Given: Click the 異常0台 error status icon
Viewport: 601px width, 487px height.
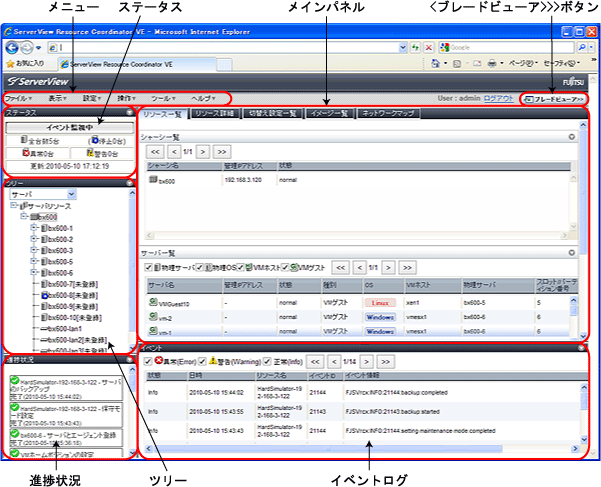Looking at the screenshot, I should click(26, 152).
